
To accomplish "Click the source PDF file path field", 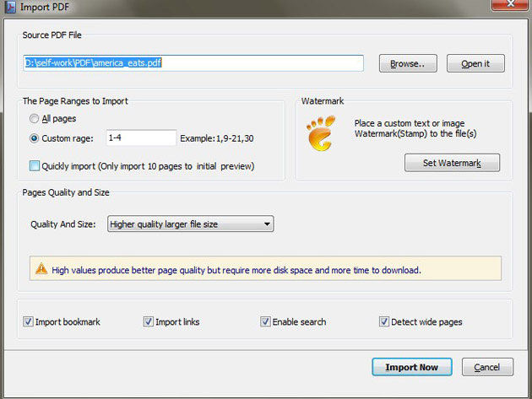I will [193, 63].
